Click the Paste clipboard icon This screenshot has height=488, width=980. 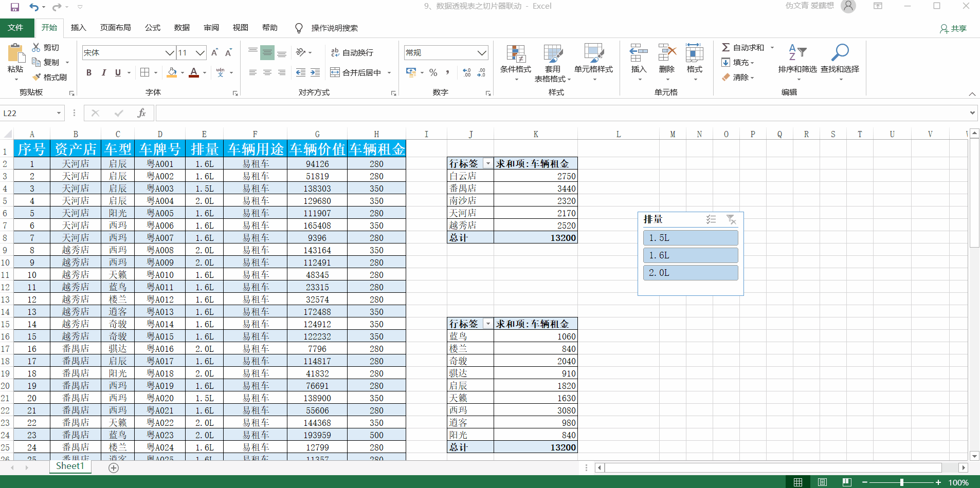[16, 54]
